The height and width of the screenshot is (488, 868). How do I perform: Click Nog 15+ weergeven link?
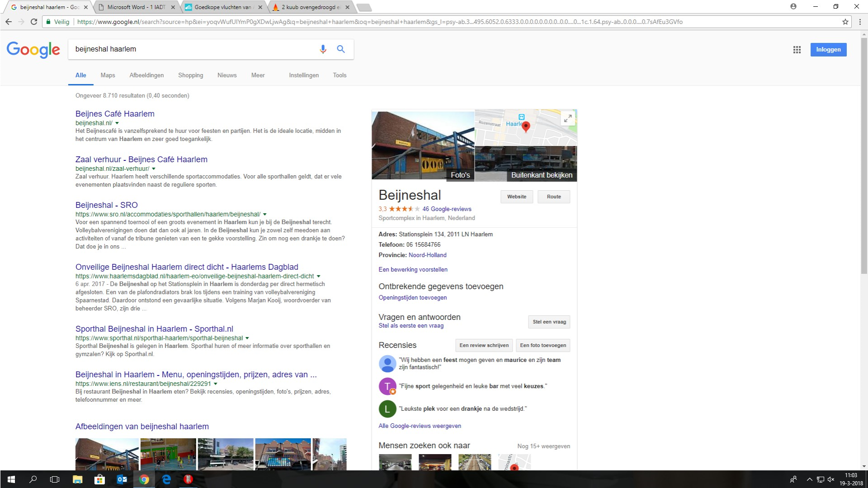pyautogui.click(x=543, y=446)
